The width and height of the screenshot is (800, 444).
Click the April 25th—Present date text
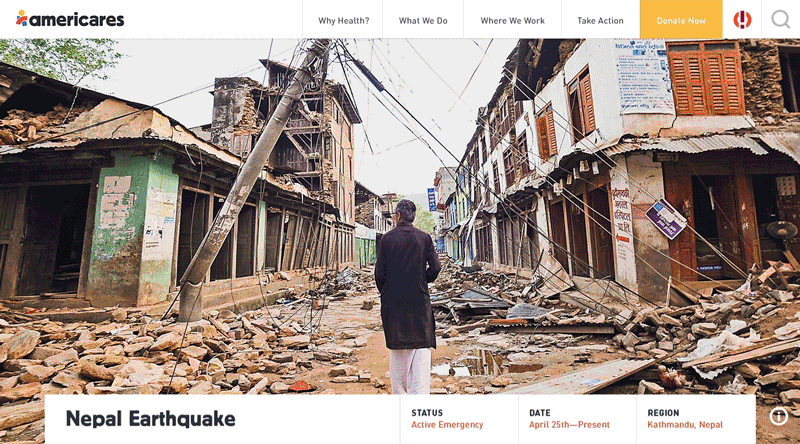tap(569, 425)
